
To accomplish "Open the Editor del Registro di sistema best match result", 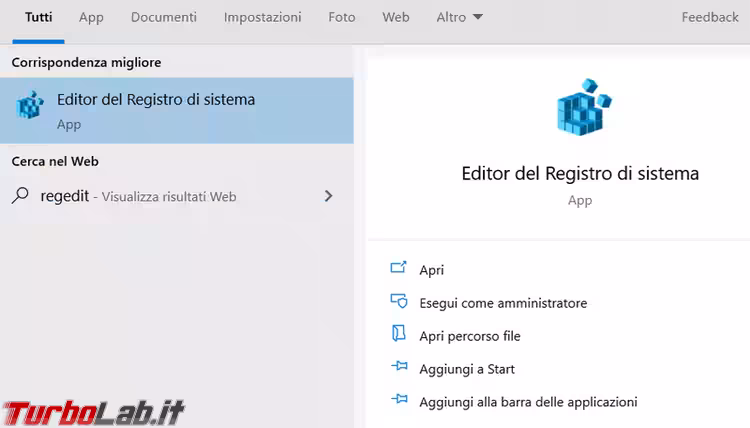I will click(x=156, y=100).
